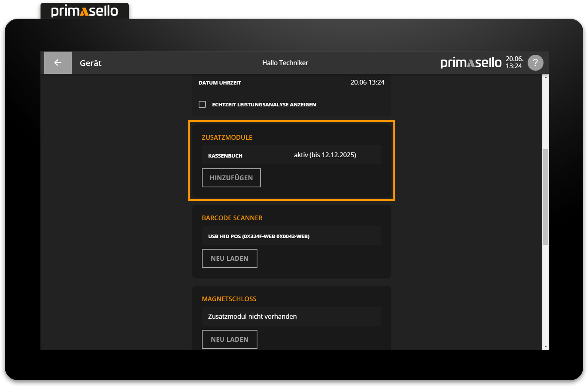This screenshot has width=588, height=387.
Task: Click 'Zusatzmodul nicht vorhanden' text
Action: (252, 316)
